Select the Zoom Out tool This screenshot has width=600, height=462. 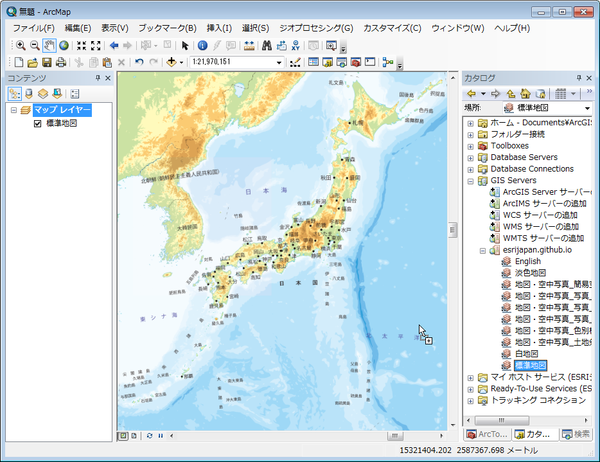(x=35, y=46)
